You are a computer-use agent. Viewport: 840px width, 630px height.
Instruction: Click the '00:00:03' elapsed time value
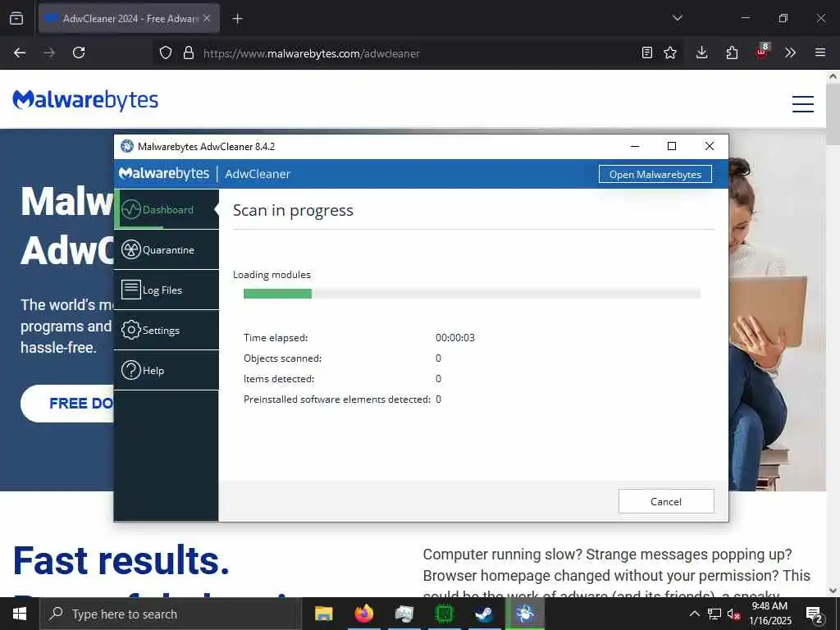pyautogui.click(x=454, y=337)
